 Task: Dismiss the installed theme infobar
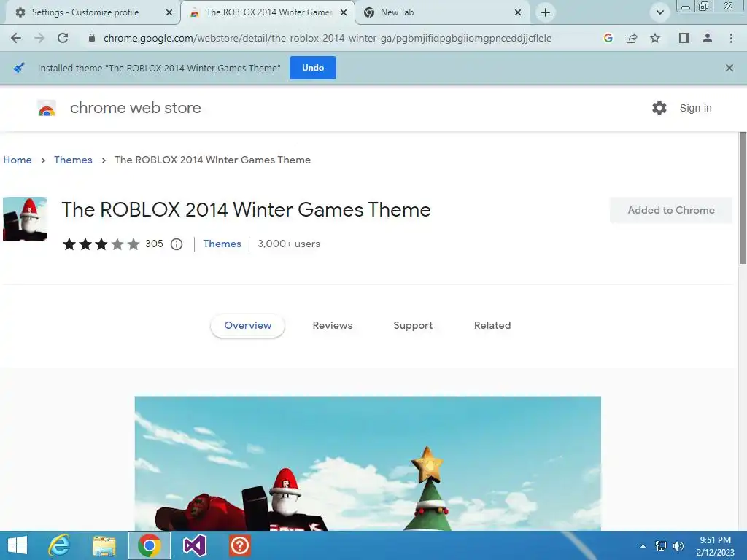[x=729, y=68]
